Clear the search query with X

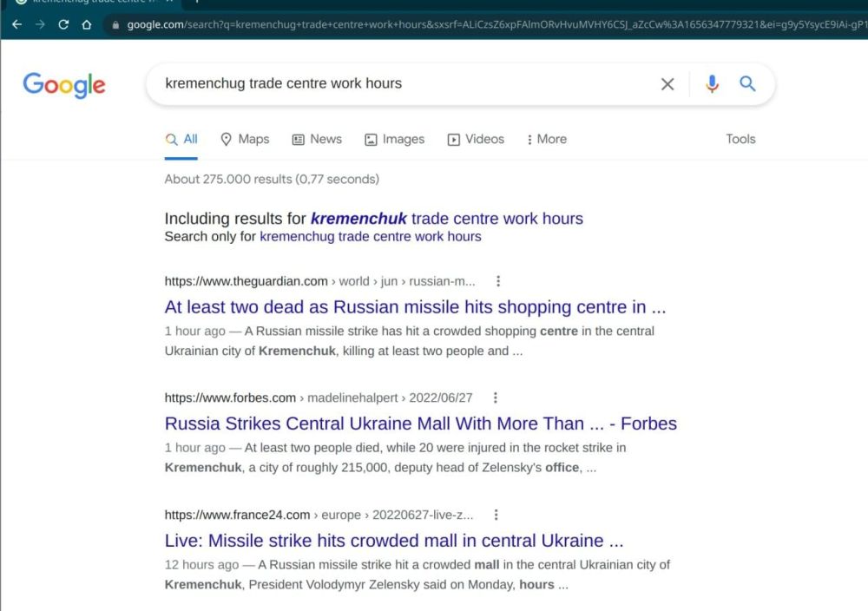(667, 84)
